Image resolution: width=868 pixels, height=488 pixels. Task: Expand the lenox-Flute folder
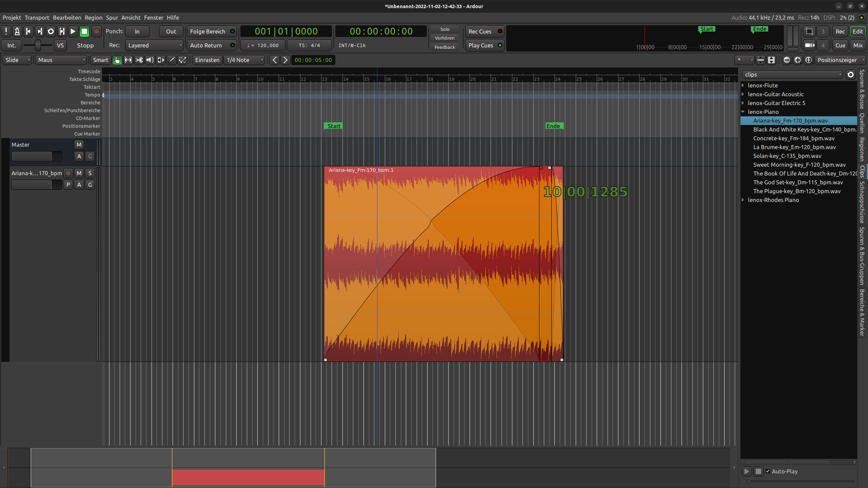pyautogui.click(x=743, y=85)
